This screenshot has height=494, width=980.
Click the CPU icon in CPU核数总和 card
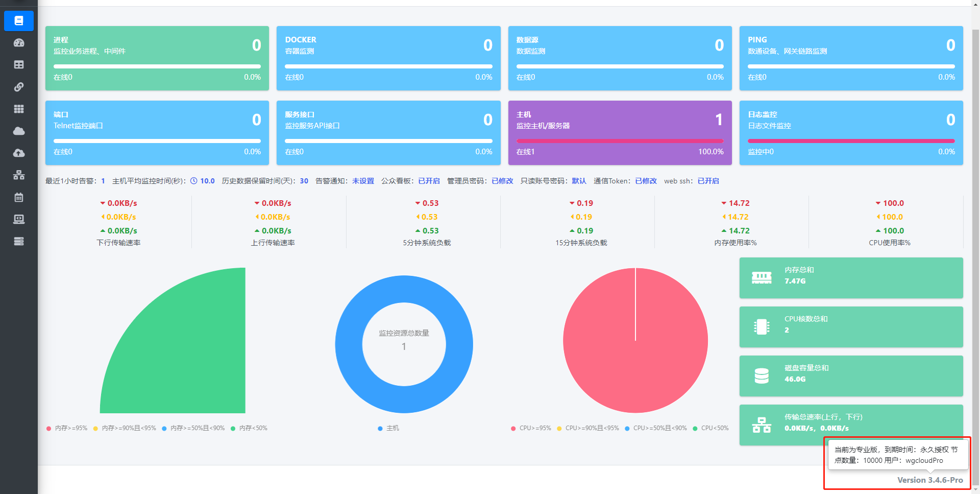[762, 326]
